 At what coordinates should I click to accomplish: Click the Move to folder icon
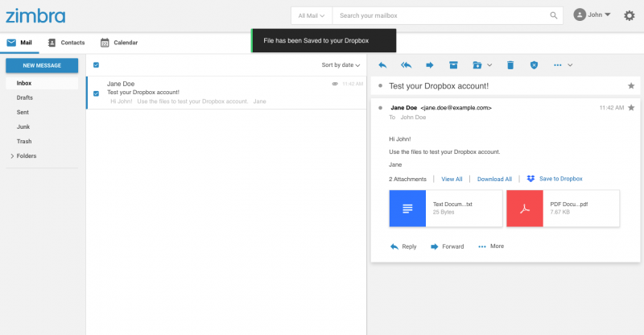[477, 65]
